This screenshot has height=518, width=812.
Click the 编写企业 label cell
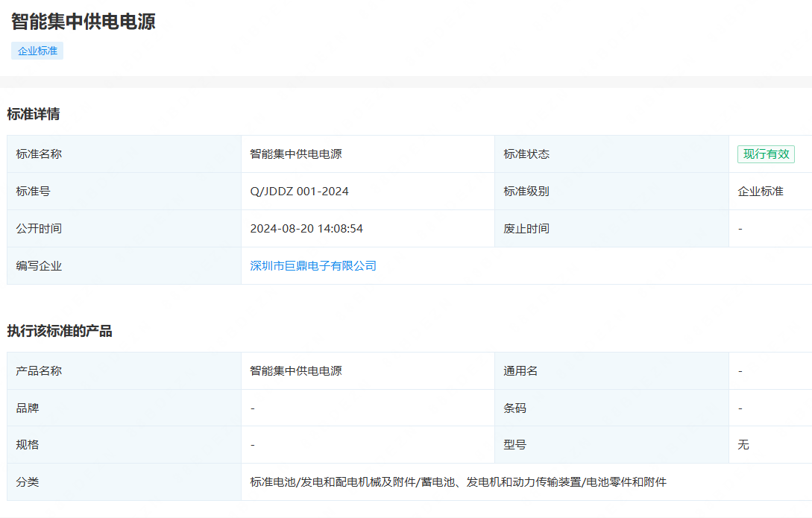[x=124, y=266]
